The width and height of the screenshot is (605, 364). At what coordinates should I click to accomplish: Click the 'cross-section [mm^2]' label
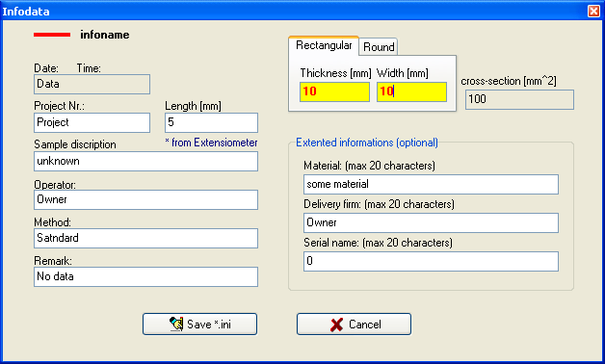509,81
